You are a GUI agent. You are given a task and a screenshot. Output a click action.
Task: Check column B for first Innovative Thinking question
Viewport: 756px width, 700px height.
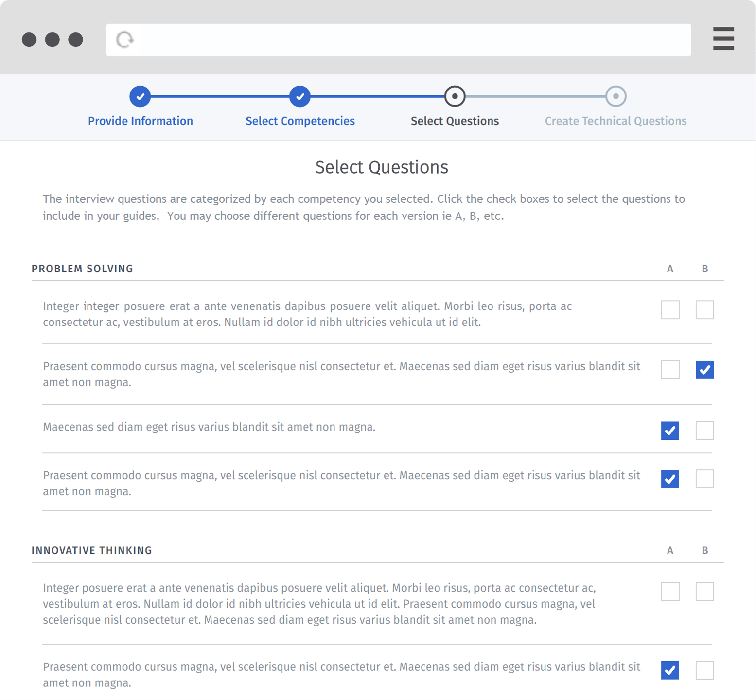point(705,591)
